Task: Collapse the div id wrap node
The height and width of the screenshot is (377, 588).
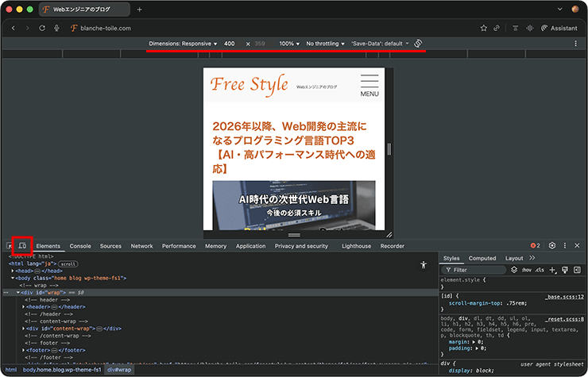Action: point(18,292)
